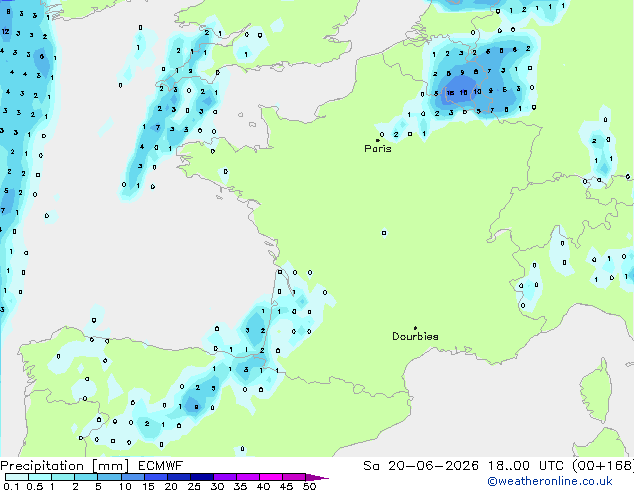Click the ECMWF model label
Screen dimensions: 634x490
point(161,466)
